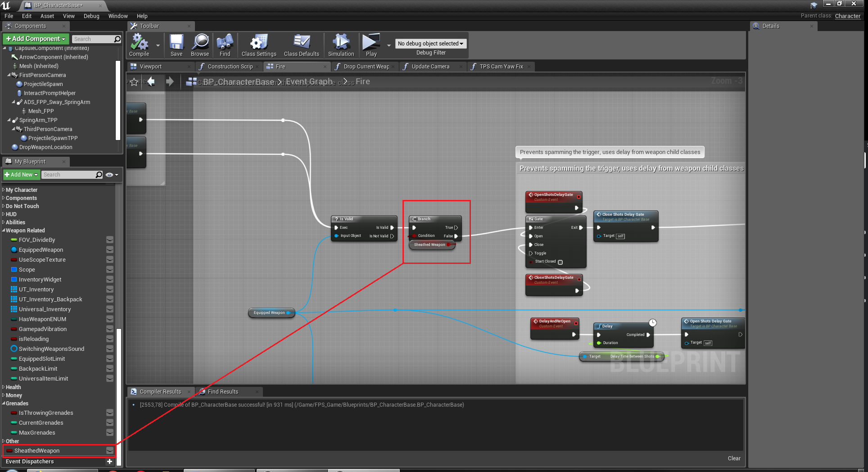868x472 pixels.
Task: Open the Debug menu
Action: [x=91, y=16]
